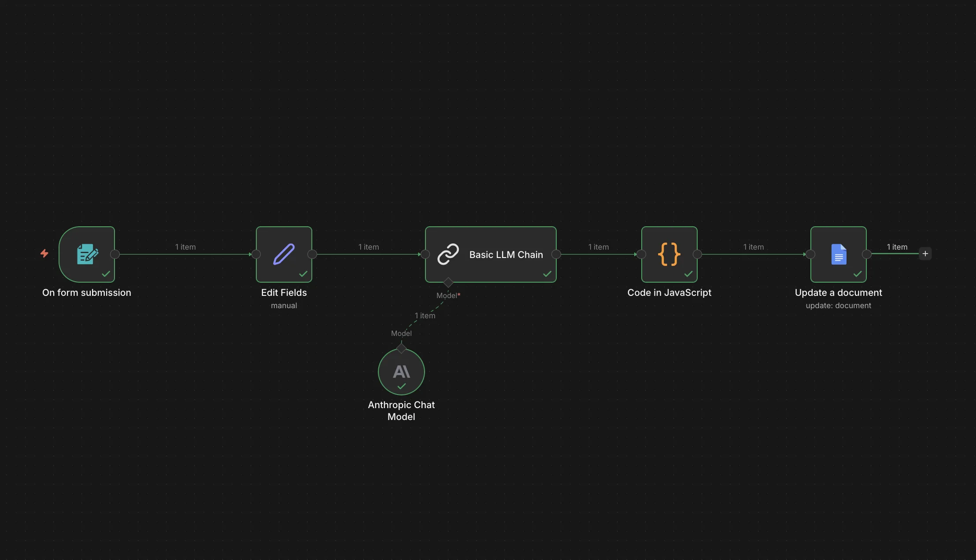Select the Edit Fields pencil icon
The width and height of the screenshot is (976, 560).
tap(283, 254)
